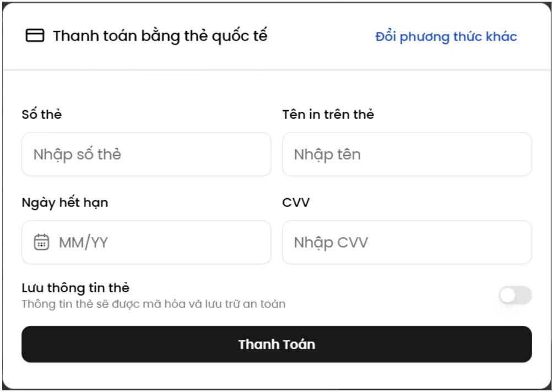Click the white knob of the save-card switch
Viewport: 553px width, 392px height.
pyautogui.click(x=508, y=295)
